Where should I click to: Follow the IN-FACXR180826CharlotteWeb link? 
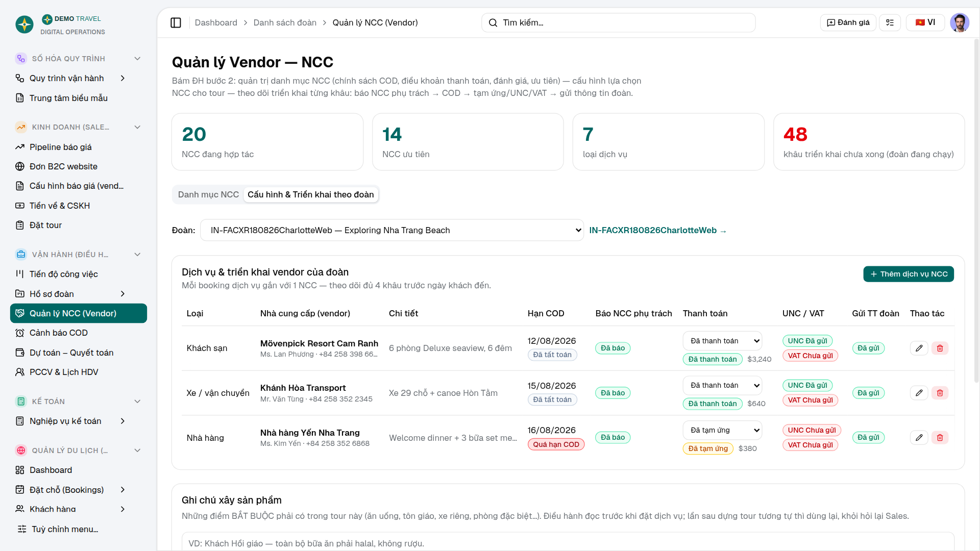point(658,230)
